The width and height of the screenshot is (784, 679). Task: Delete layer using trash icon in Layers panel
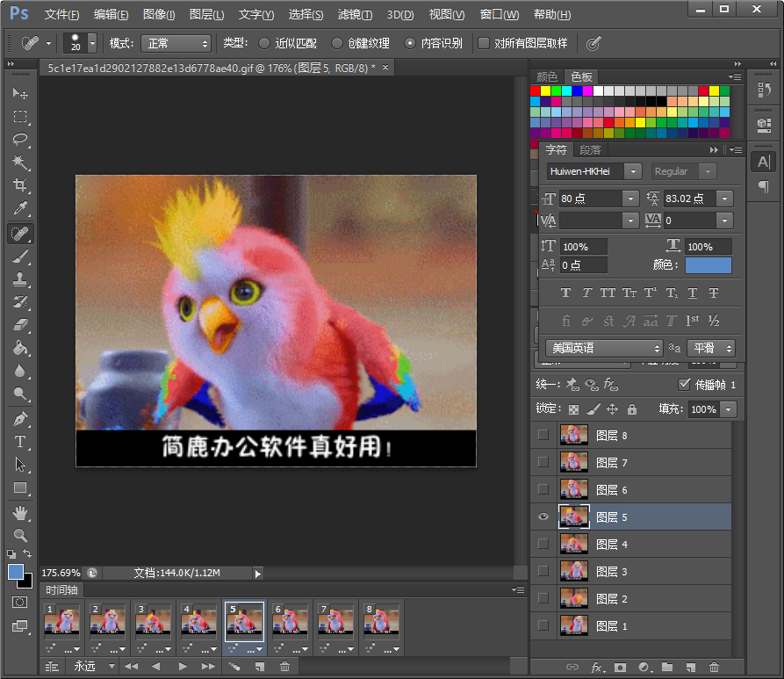pos(714,668)
